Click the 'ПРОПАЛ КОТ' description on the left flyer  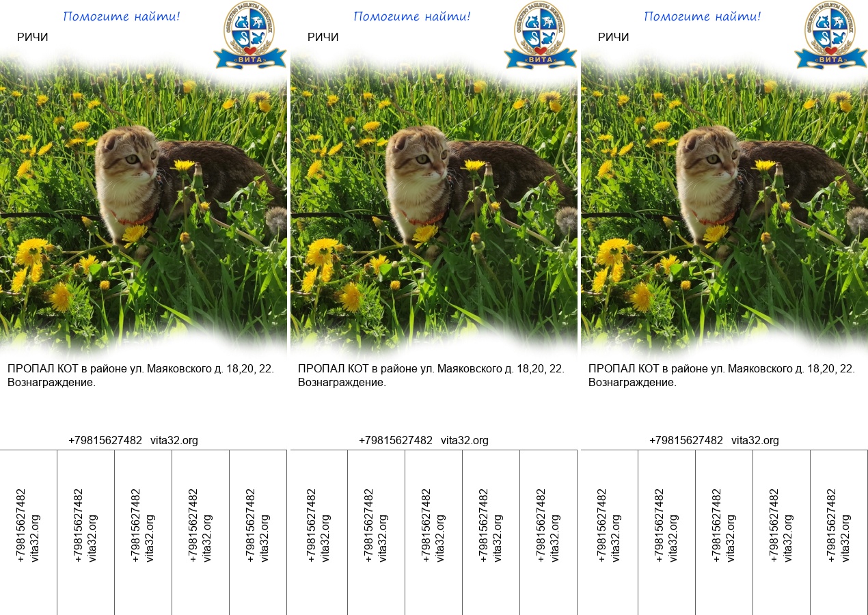coord(140,369)
